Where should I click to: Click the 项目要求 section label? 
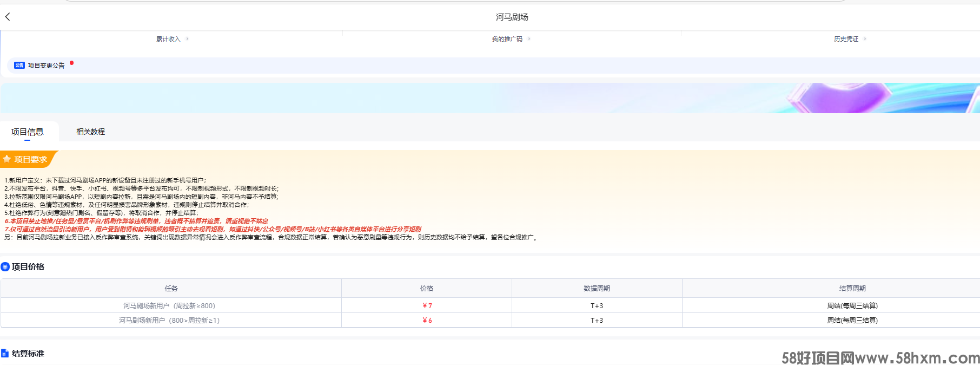(31, 159)
